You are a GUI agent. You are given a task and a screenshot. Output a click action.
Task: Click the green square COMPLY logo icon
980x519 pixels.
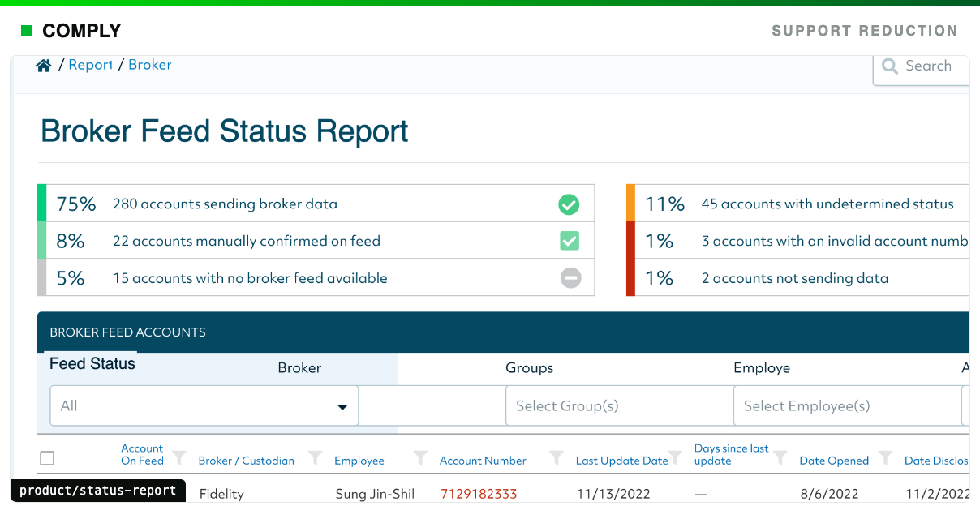(27, 31)
